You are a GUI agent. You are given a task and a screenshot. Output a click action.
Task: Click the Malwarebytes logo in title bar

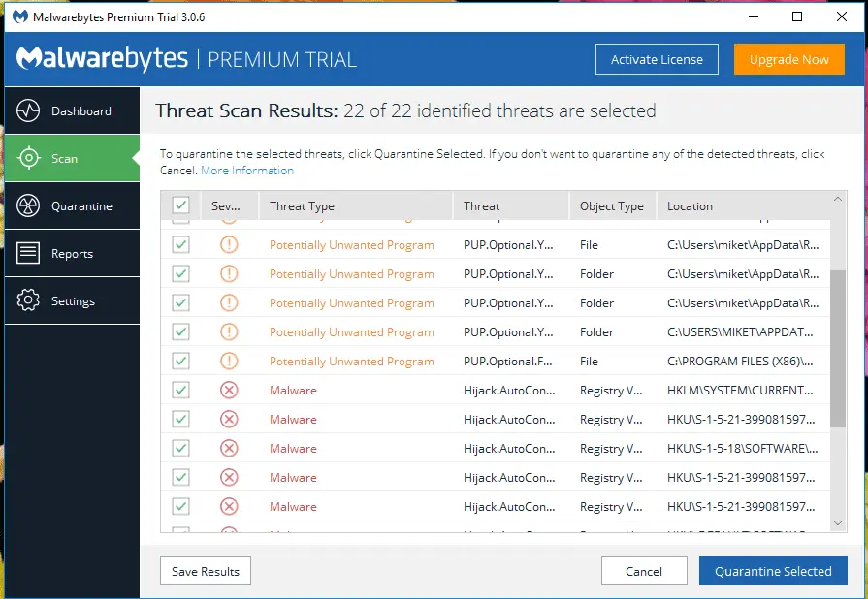pyautogui.click(x=18, y=17)
